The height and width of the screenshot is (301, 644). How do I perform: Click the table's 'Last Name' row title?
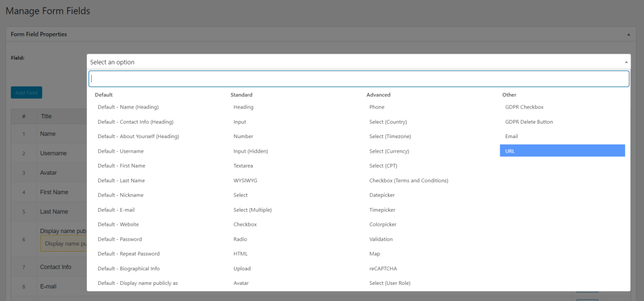[x=54, y=211]
